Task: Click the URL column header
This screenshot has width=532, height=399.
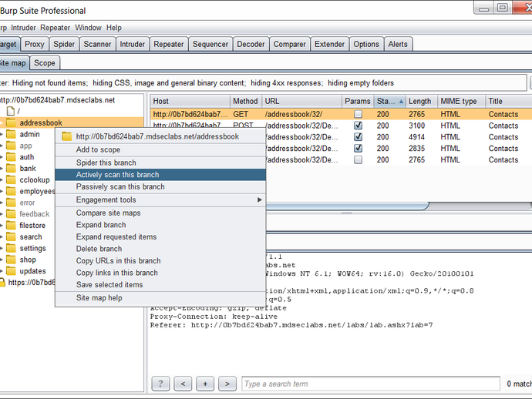Action: tap(301, 102)
